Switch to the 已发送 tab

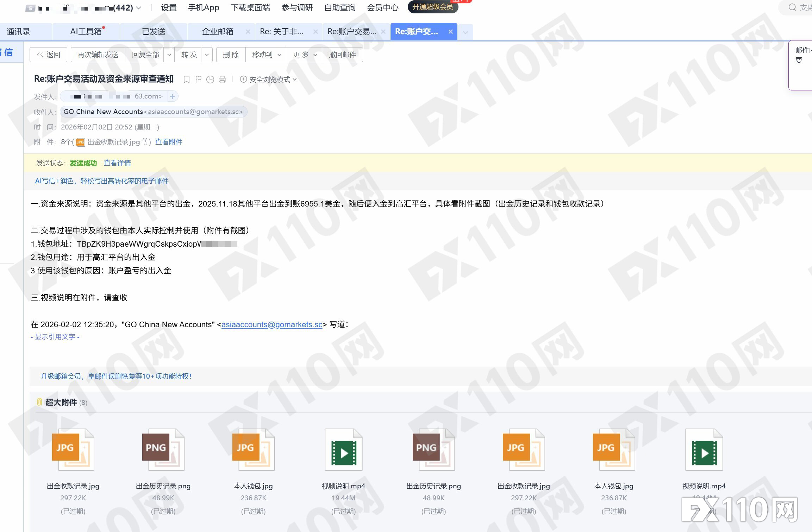(154, 31)
